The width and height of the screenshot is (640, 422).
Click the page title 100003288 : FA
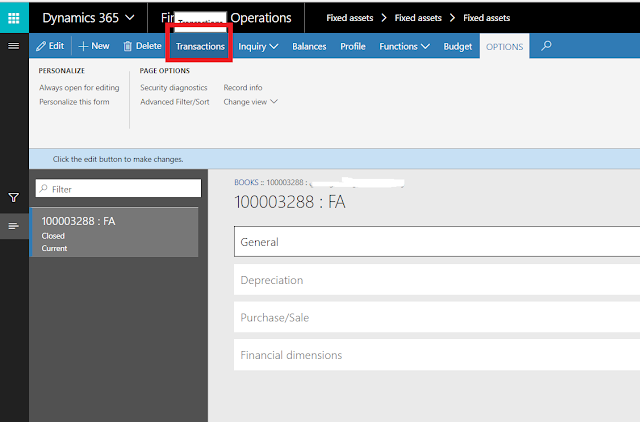pyautogui.click(x=290, y=202)
